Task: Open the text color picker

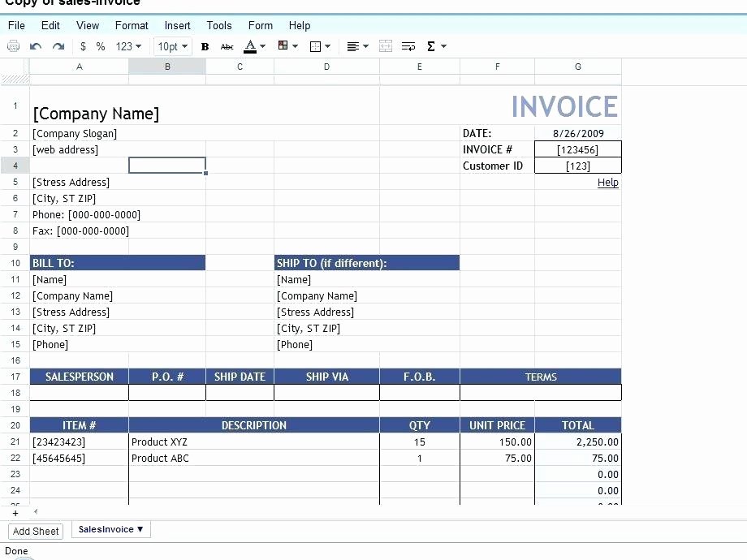Action: (254, 46)
